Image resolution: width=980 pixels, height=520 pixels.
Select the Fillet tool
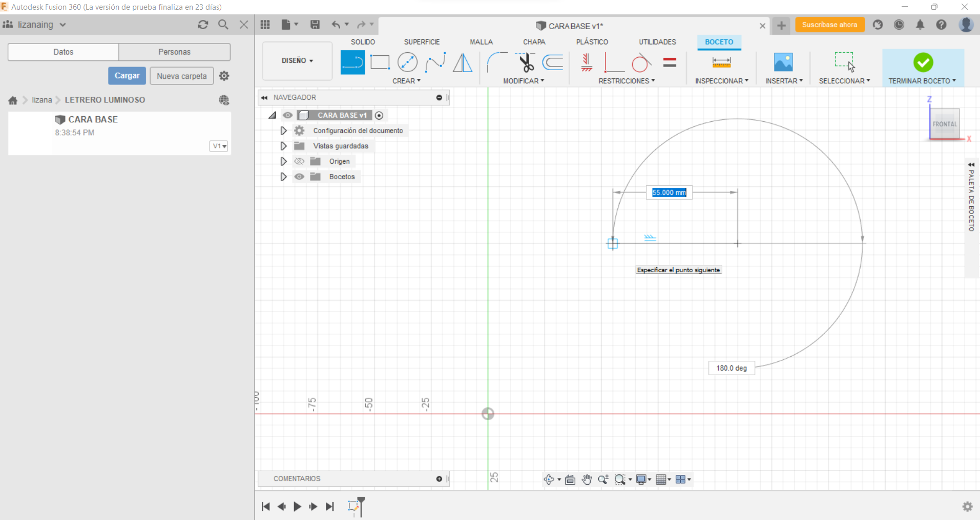497,62
